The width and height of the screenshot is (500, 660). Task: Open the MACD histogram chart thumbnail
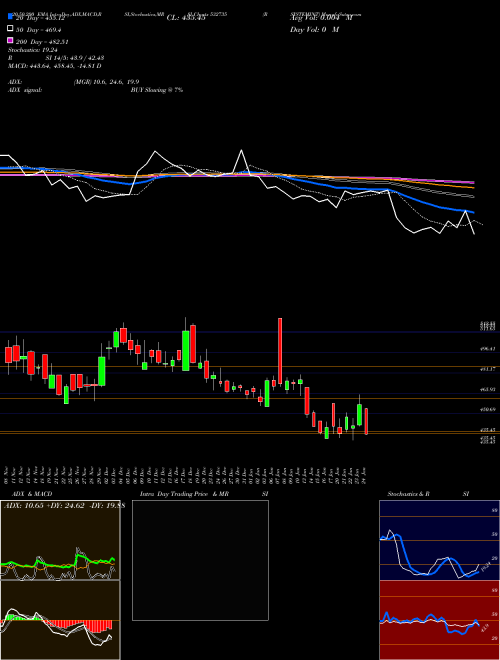(x=60, y=620)
